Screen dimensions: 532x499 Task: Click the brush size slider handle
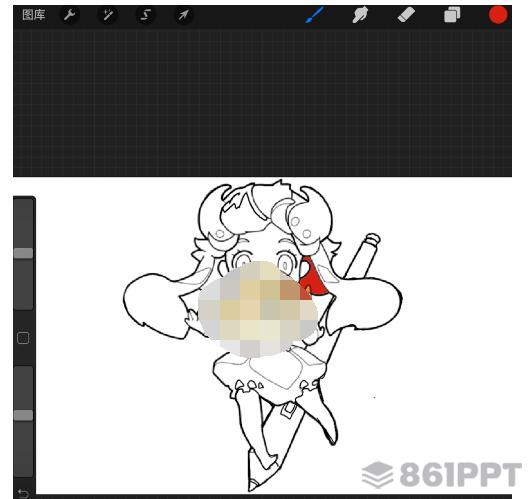pyautogui.click(x=23, y=253)
